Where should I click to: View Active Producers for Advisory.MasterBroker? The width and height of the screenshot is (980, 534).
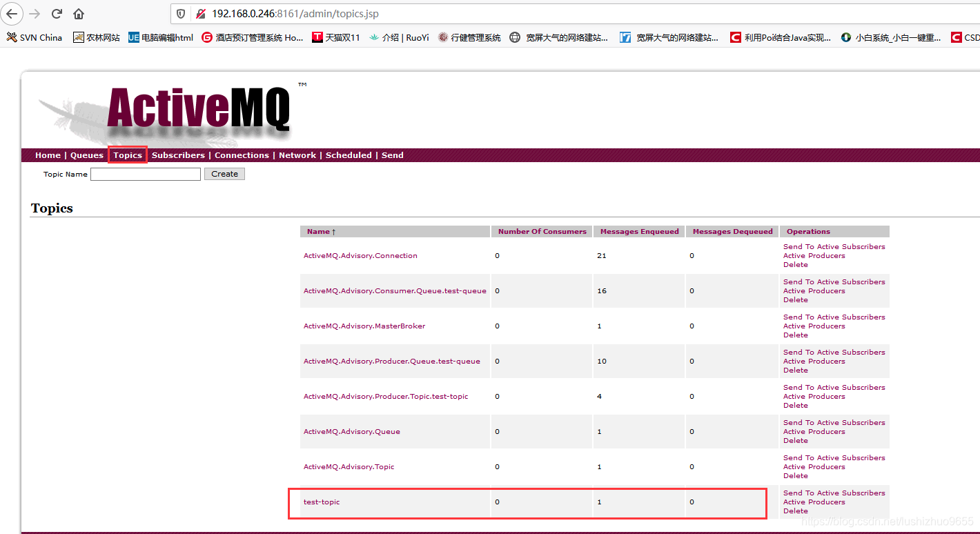tap(814, 326)
